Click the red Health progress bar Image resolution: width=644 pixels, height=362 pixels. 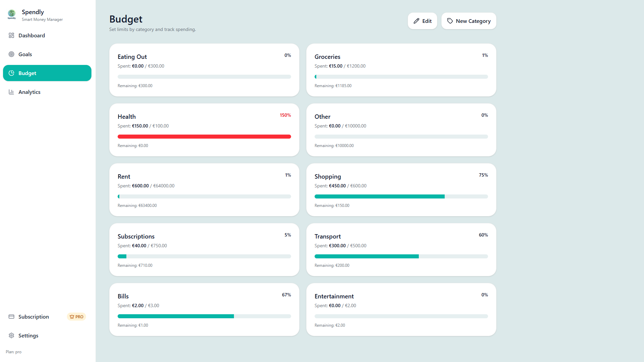[204, 137]
